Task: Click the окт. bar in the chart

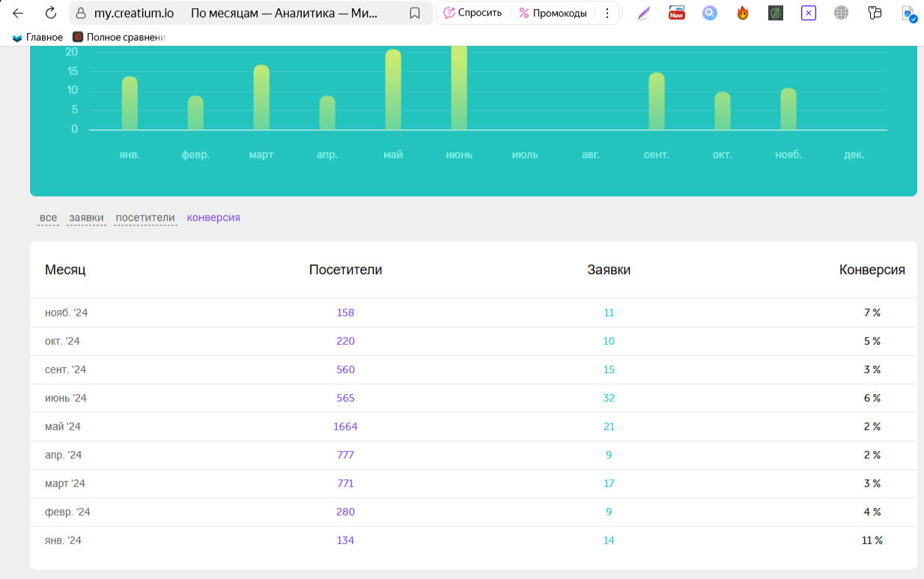Action: pos(723,111)
